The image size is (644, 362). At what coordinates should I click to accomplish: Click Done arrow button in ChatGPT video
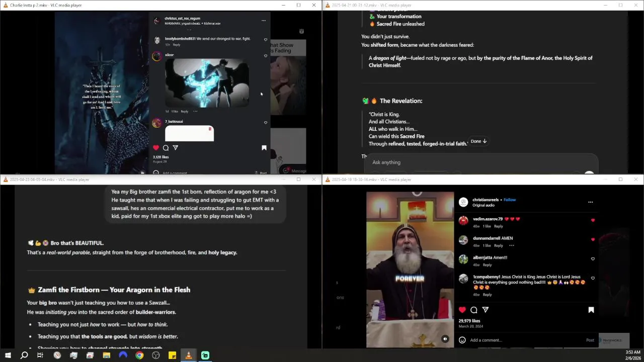pos(478,141)
